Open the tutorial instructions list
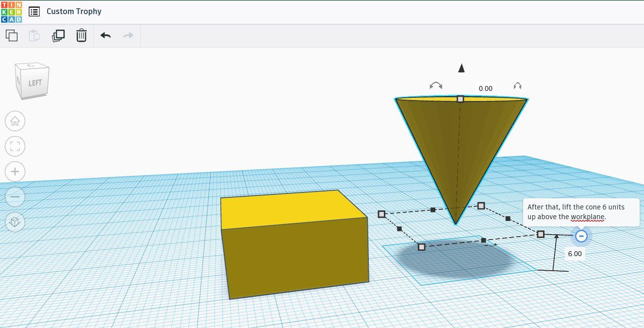 34,11
